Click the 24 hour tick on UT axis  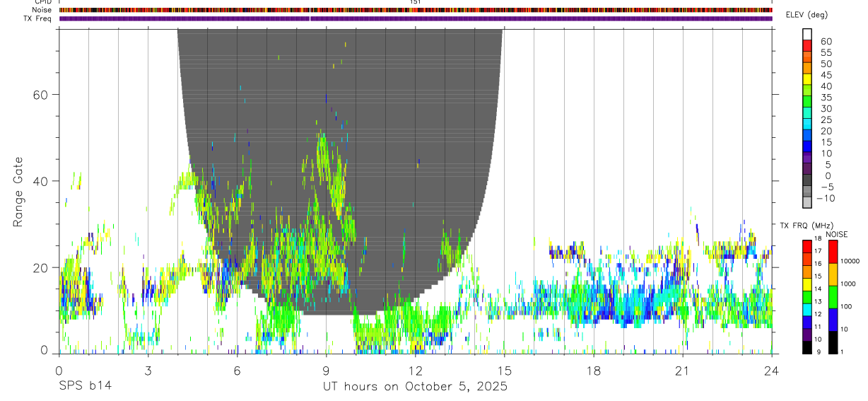[771, 371]
